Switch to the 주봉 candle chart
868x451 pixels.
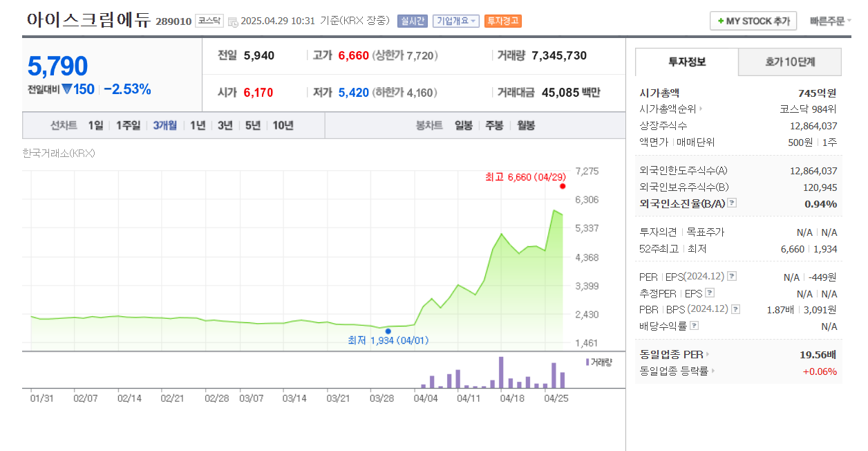[x=494, y=125]
